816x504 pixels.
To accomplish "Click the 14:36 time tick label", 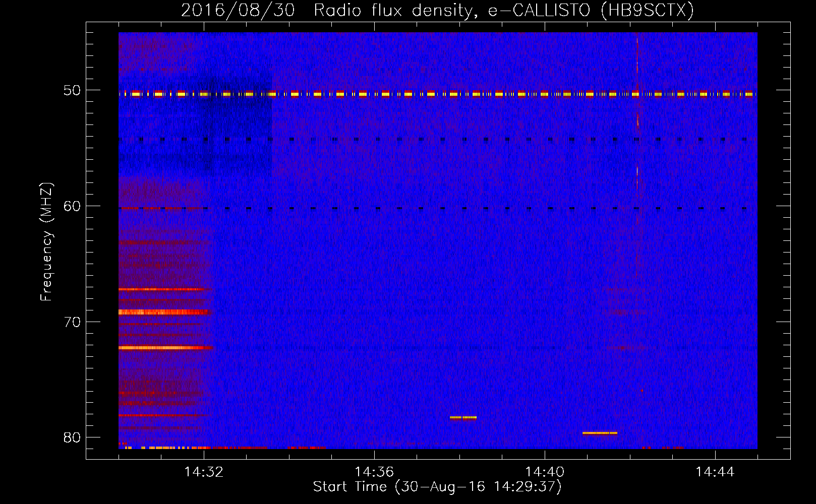I will 374,472.
